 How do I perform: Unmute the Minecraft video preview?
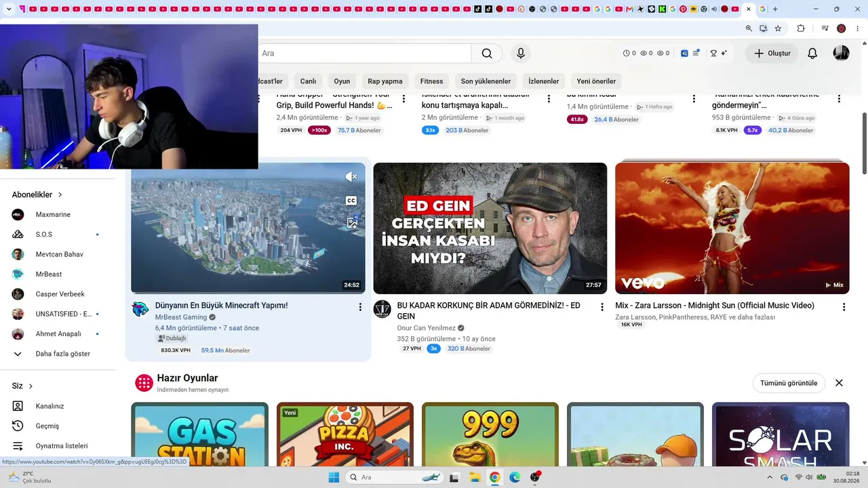[x=351, y=177]
